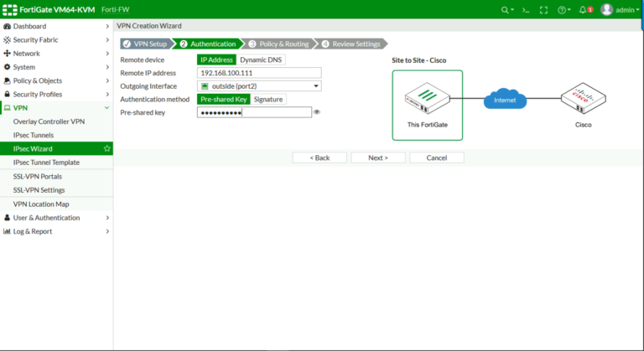
Task: Jump to Review Settings step
Action: tap(351, 44)
